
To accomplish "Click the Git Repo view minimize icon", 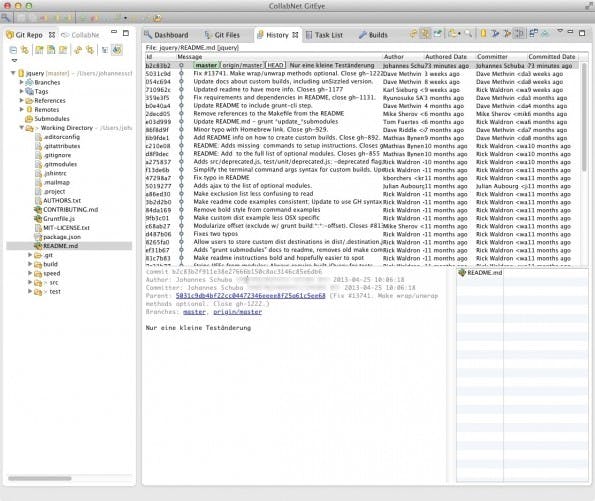I will [114, 32].
